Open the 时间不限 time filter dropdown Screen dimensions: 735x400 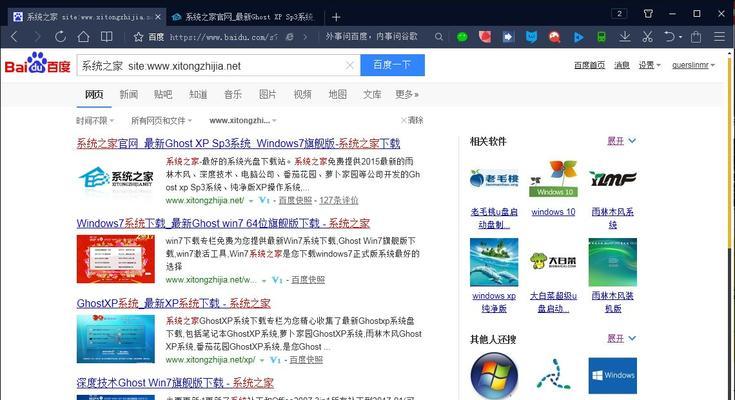[95, 121]
